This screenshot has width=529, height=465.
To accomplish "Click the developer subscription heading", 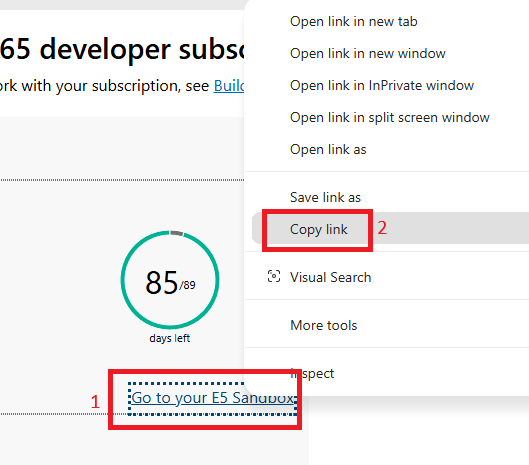I will pos(122,49).
